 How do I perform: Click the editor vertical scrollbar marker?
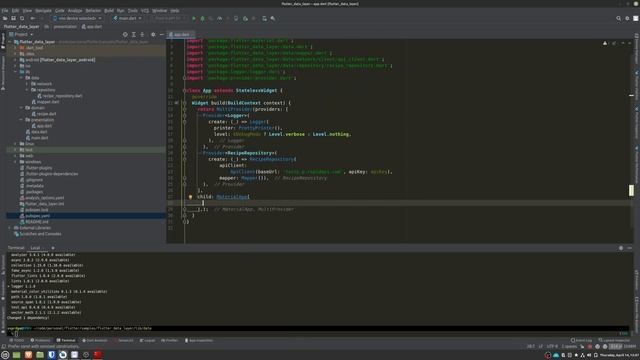(631, 190)
